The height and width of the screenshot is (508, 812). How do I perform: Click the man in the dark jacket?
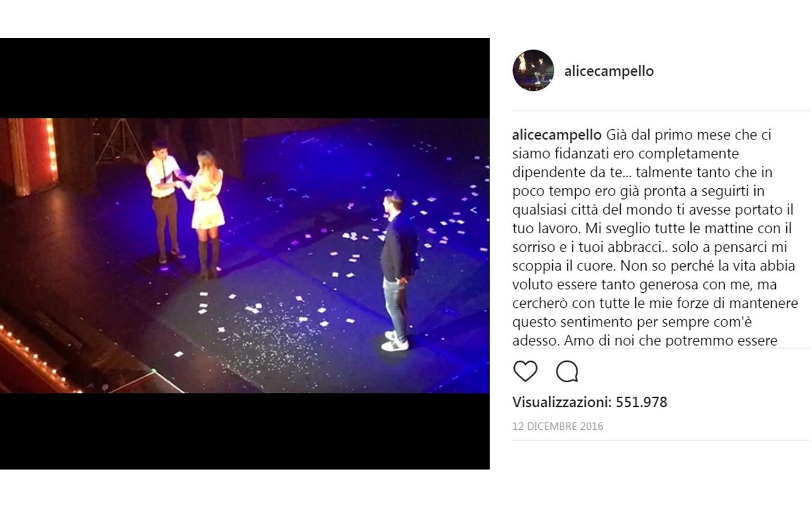398,271
